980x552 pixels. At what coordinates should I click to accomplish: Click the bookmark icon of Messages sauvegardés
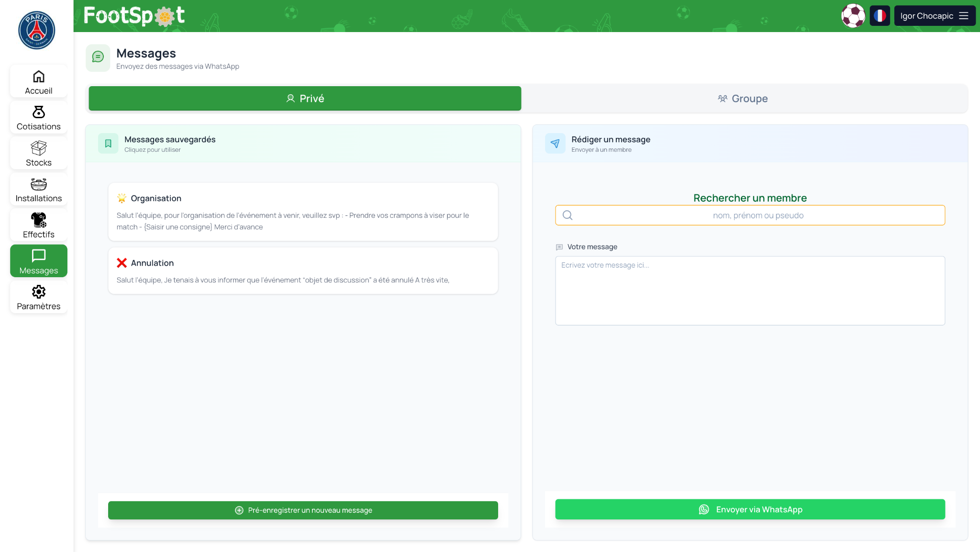click(108, 144)
